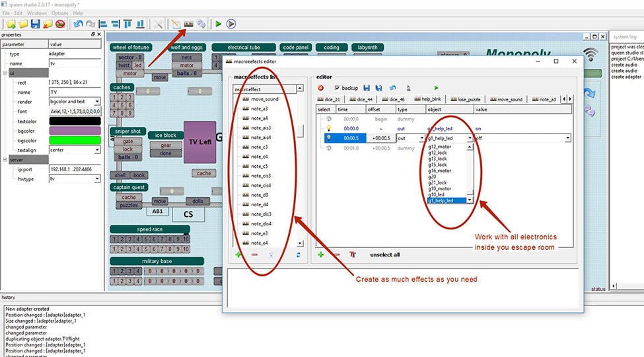Click the undo arrow in main toolbar

(78, 24)
